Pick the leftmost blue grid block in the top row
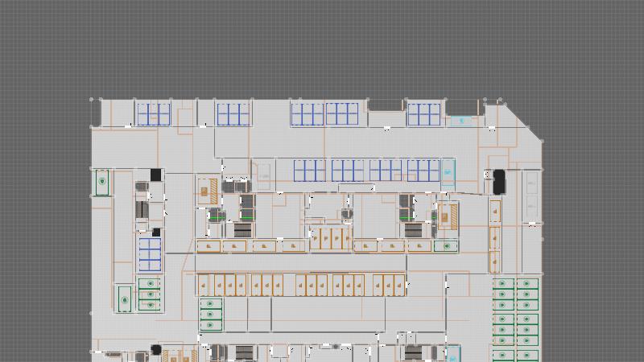Image resolution: width=644 pixels, height=362 pixels. point(153,114)
